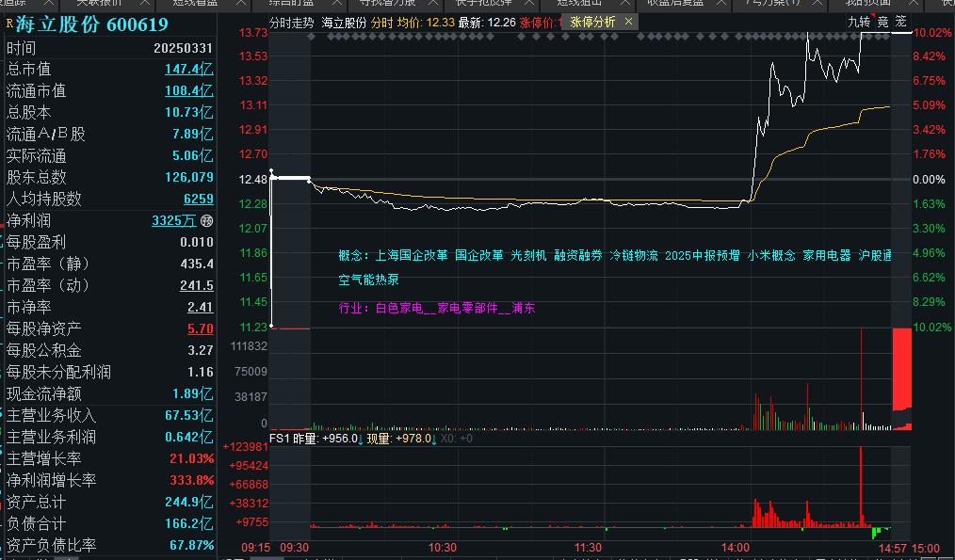Image resolution: width=955 pixels, height=560 pixels.
Task: Open the 市净率 2.41 link
Action: pyautogui.click(x=201, y=308)
